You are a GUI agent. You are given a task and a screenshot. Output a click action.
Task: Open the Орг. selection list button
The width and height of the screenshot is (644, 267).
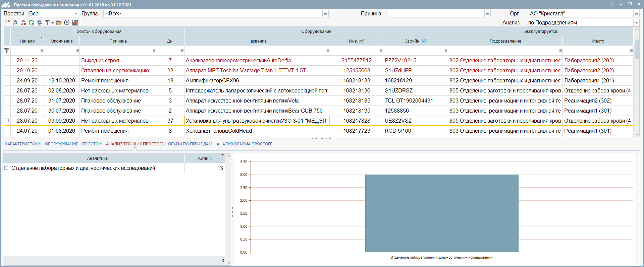click(x=636, y=13)
